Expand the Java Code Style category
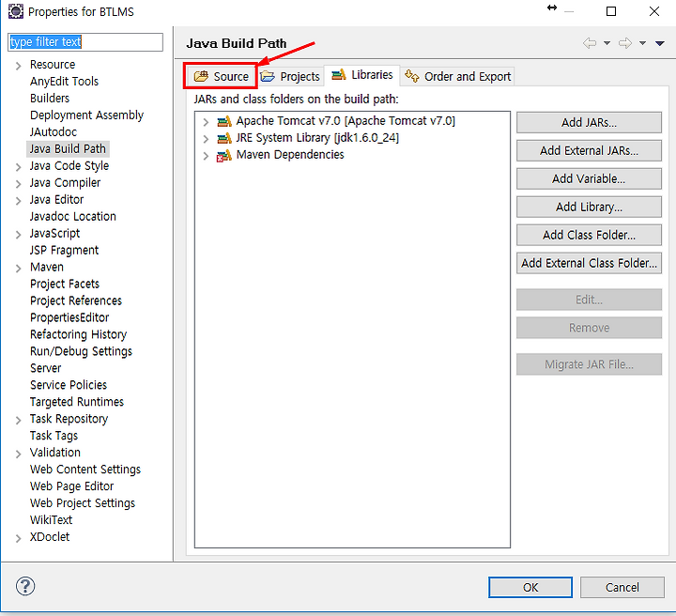This screenshot has height=616, width=676. click(18, 167)
